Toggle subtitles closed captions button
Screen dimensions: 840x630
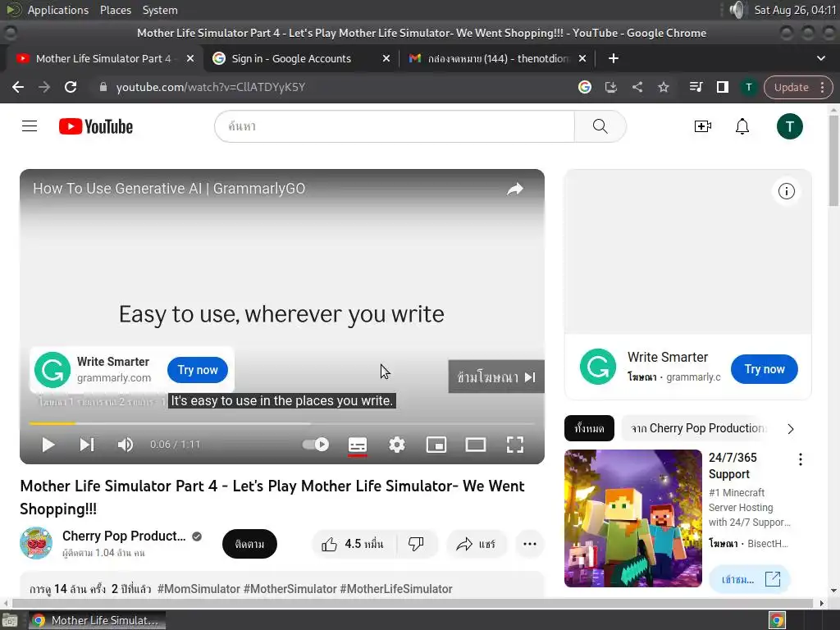[x=358, y=445]
